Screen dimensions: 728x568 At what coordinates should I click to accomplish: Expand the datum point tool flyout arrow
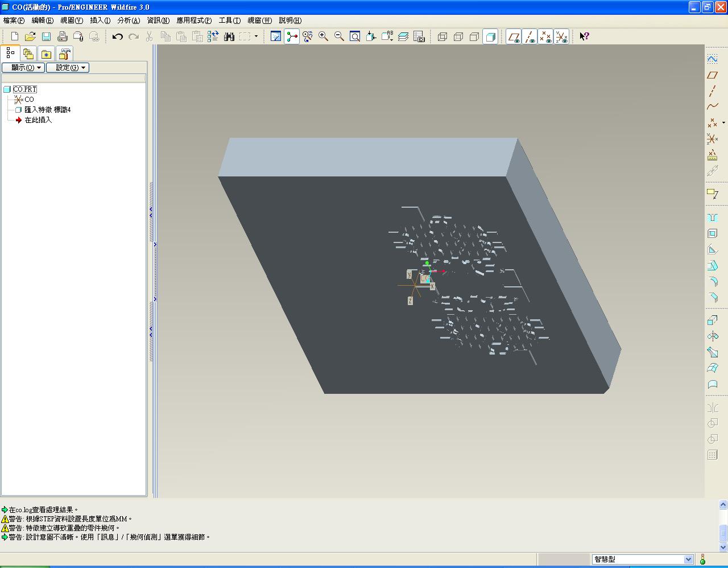point(723,122)
